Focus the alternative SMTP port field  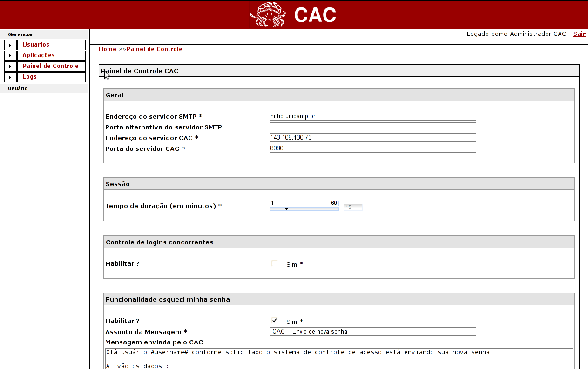point(372,127)
